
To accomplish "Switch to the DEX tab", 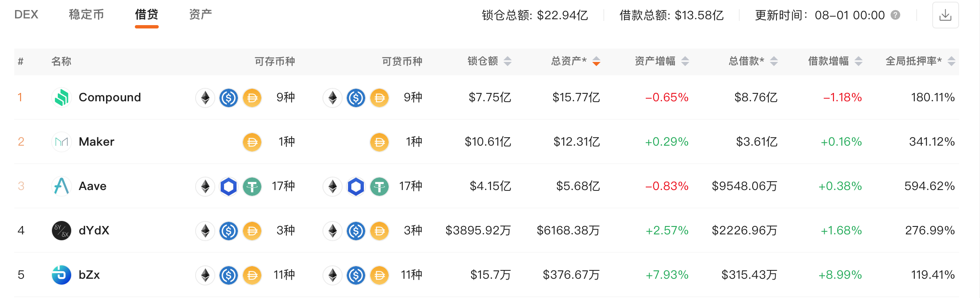I will tap(26, 14).
